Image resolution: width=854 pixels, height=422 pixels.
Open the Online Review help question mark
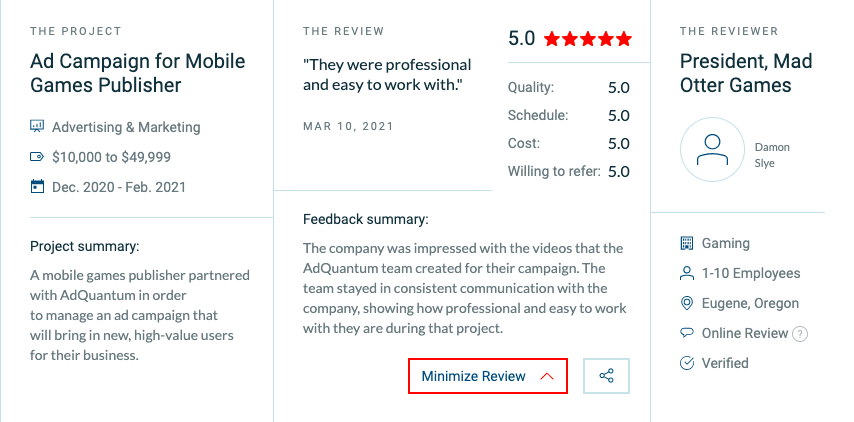coord(800,333)
